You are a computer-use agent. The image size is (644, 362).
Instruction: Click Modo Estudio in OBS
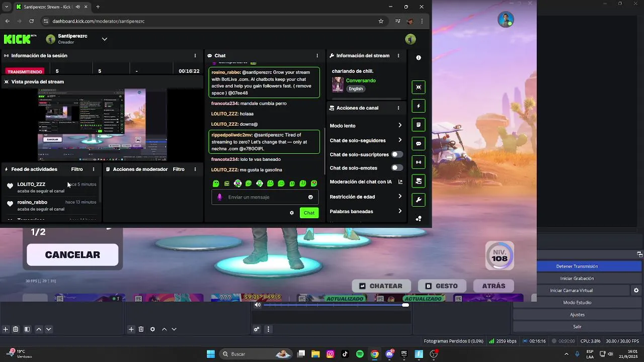(577, 303)
